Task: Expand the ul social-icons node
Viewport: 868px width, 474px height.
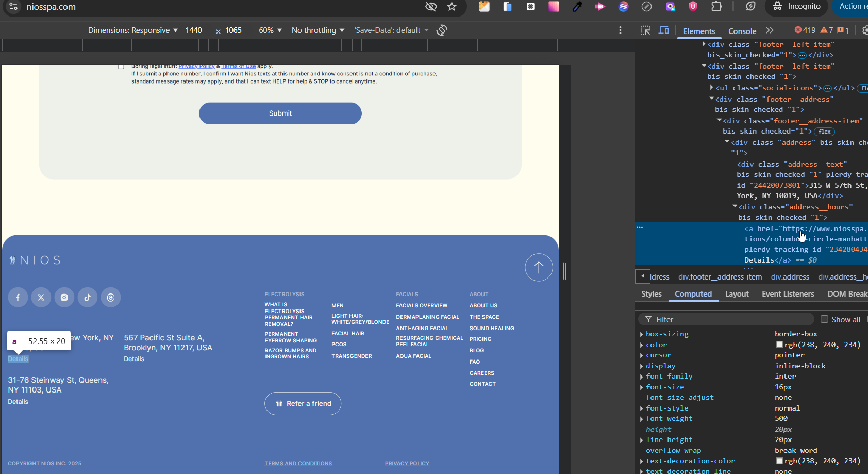Action: [x=711, y=88]
